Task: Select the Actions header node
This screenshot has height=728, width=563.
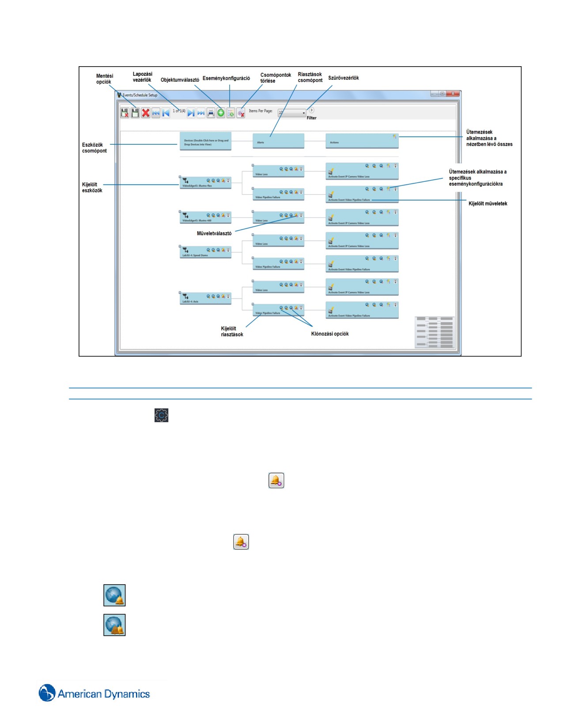Action: 362,141
